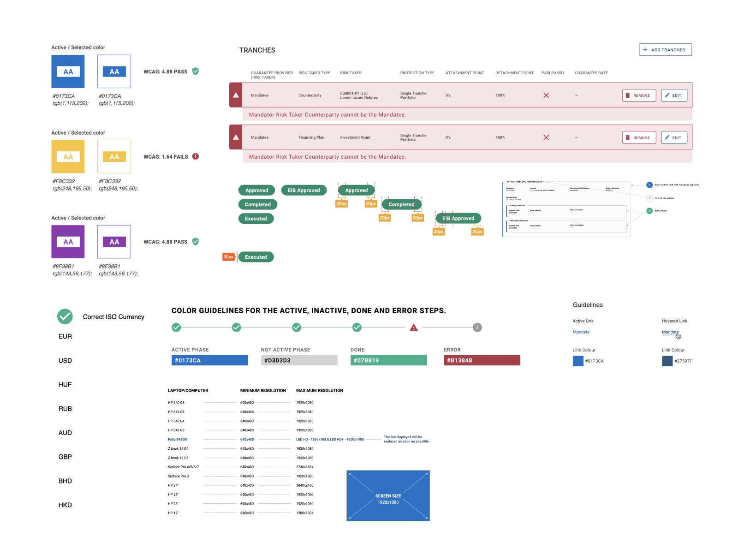Click the blue Screen Size 1920x1080 thumbnail
Image resolution: width=738 pixels, height=560 pixels.
(388, 496)
